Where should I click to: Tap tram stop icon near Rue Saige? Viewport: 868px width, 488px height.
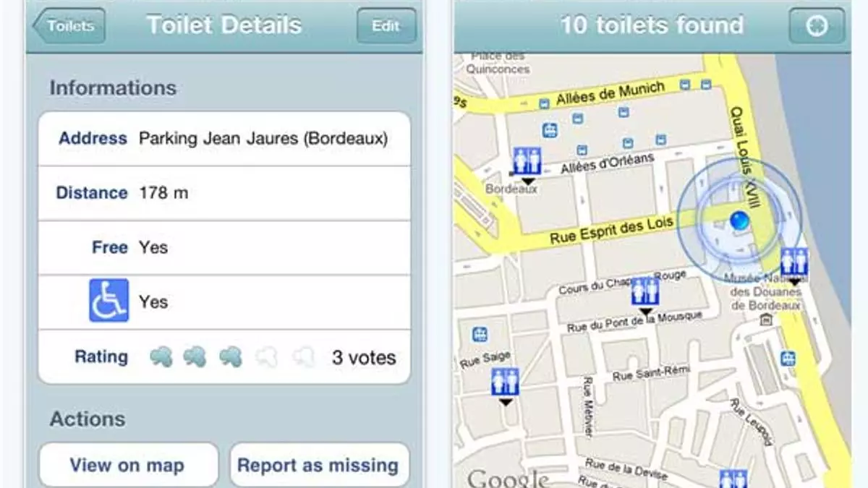pos(479,335)
